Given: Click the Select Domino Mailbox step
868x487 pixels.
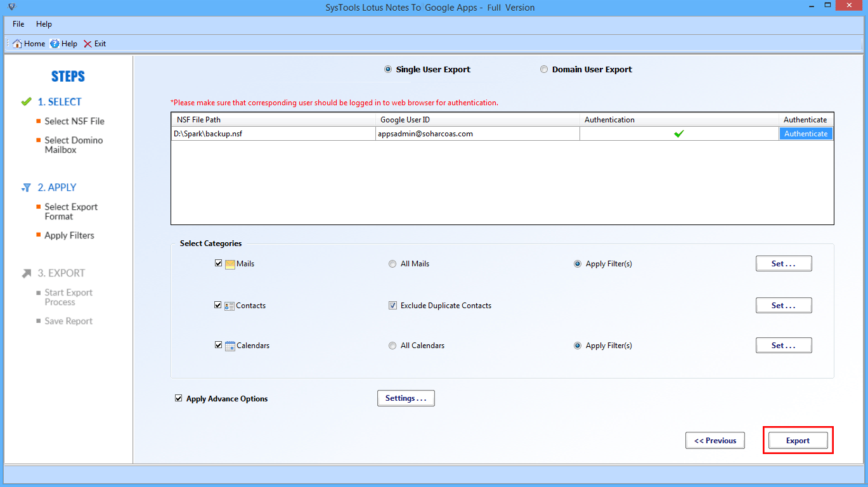Looking at the screenshot, I should [x=74, y=145].
